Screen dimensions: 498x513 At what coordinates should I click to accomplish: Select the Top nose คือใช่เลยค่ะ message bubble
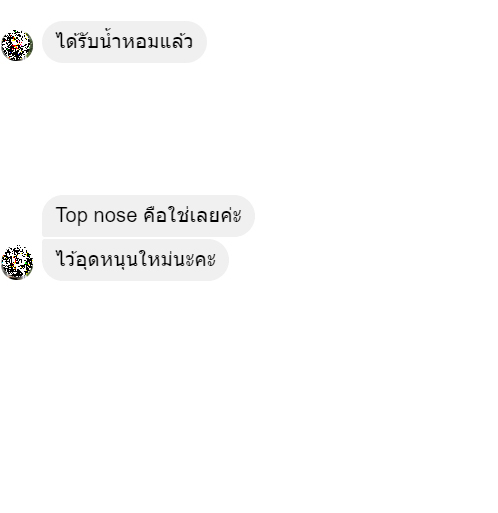pos(148,216)
